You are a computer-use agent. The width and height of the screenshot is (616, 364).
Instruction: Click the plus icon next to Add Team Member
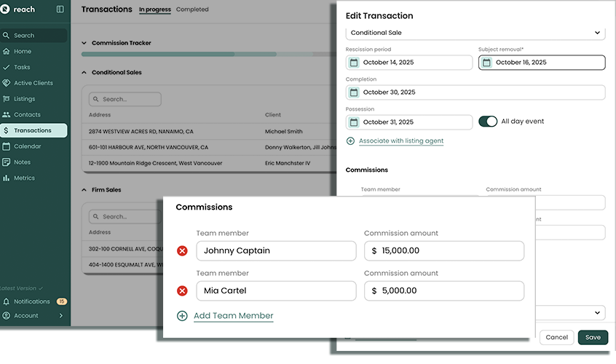(x=182, y=316)
